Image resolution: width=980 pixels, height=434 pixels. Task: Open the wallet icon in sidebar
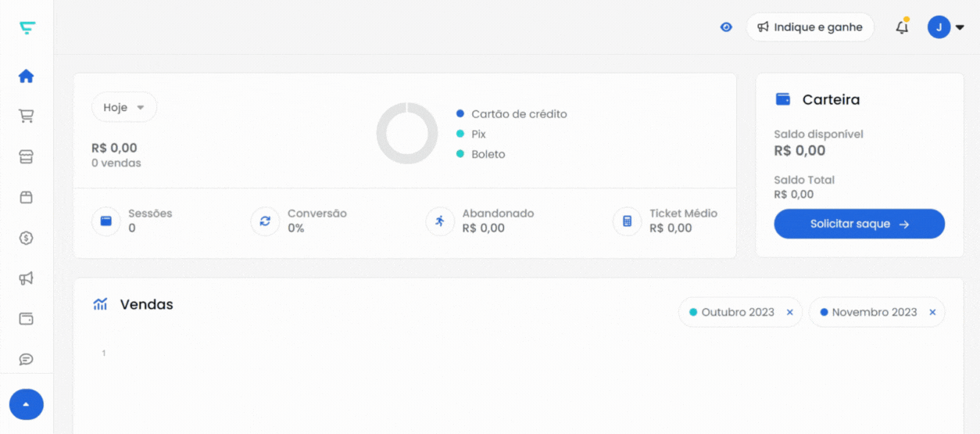tap(27, 319)
